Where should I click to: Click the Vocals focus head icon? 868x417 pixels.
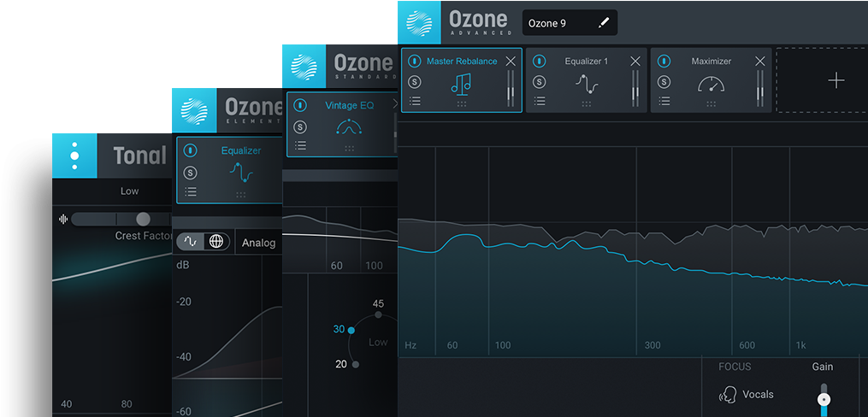coord(727,395)
